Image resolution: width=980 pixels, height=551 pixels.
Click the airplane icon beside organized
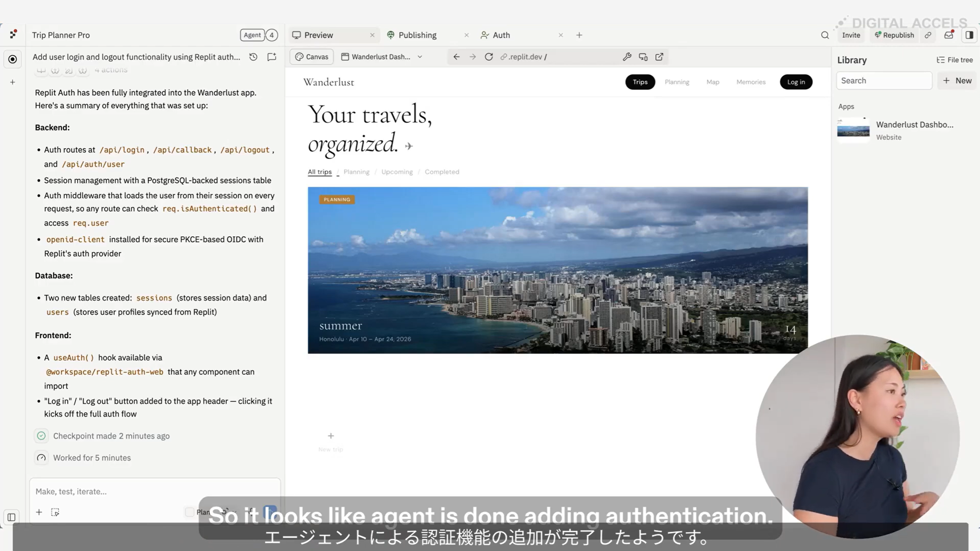pos(409,146)
